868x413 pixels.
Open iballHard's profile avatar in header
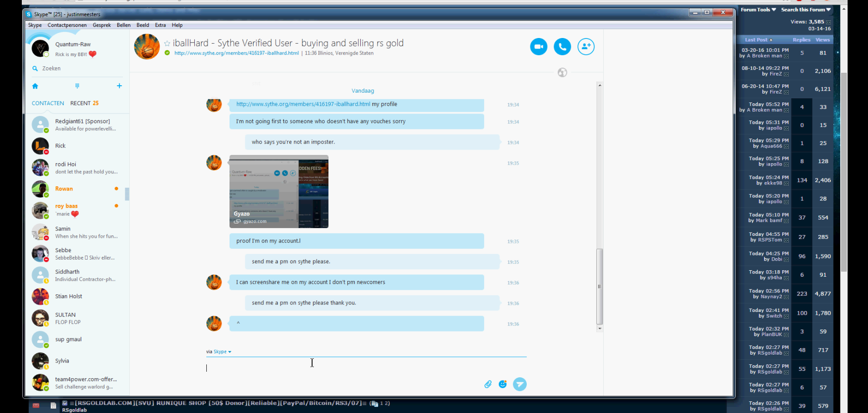click(x=147, y=46)
